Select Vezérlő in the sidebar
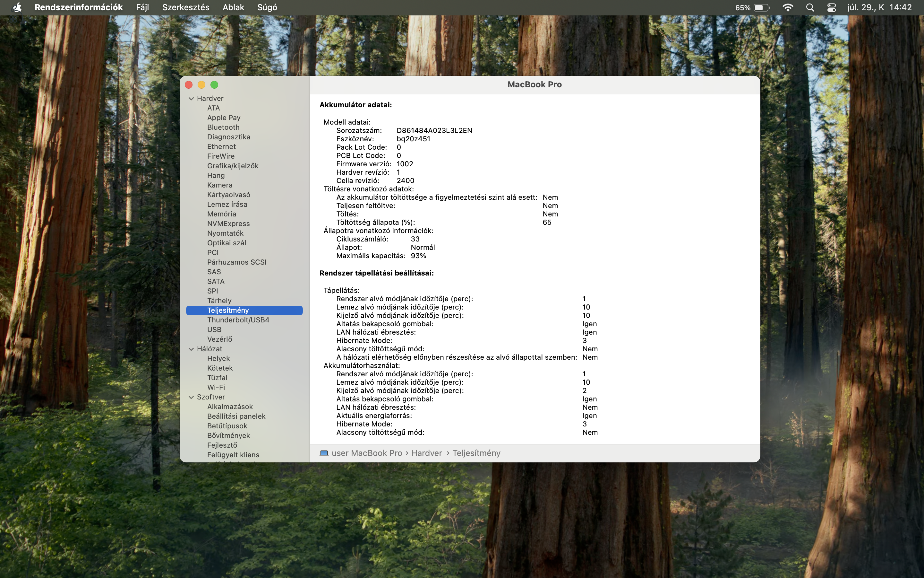Screen dimensions: 924x578 (x=244, y=339)
